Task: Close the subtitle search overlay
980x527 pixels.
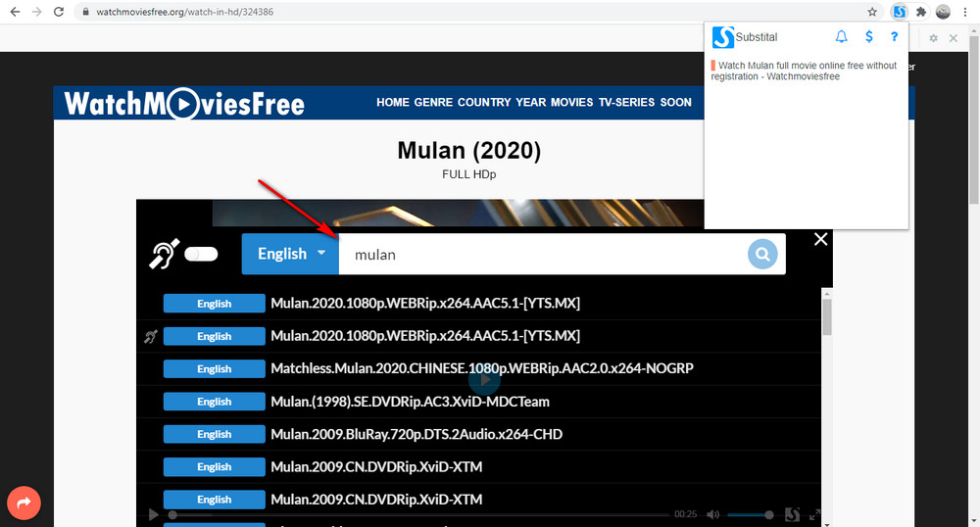Action: 820,239
